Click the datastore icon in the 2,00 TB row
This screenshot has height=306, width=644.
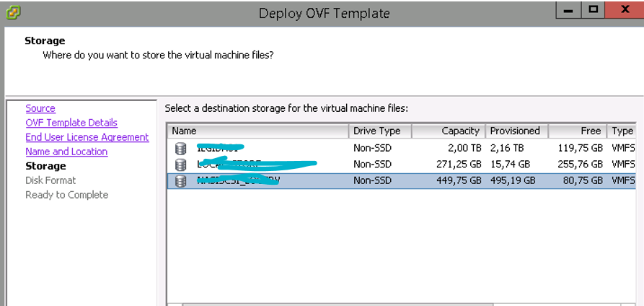point(180,149)
